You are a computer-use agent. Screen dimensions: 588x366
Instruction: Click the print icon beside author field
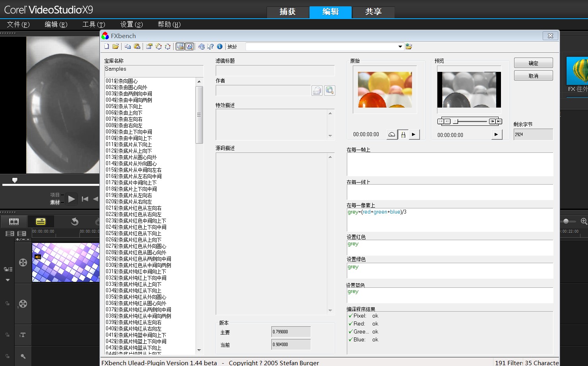pos(317,91)
